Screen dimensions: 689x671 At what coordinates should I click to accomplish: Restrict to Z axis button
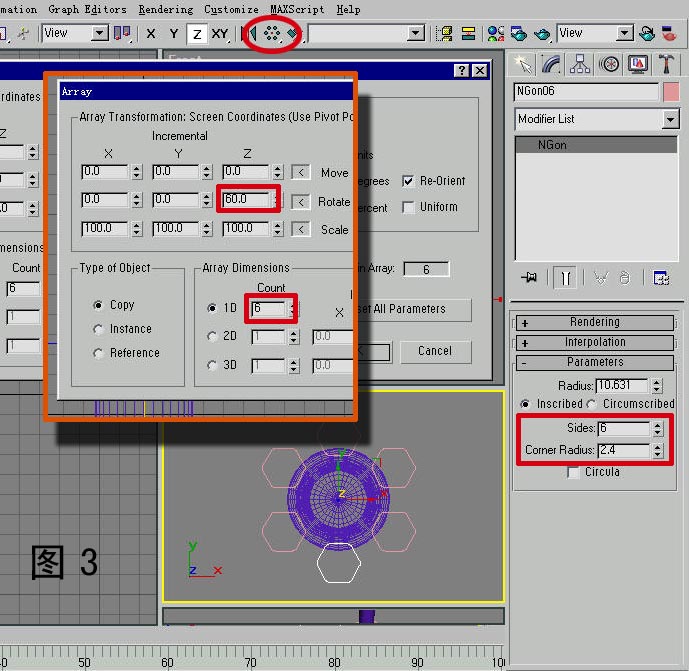point(197,34)
